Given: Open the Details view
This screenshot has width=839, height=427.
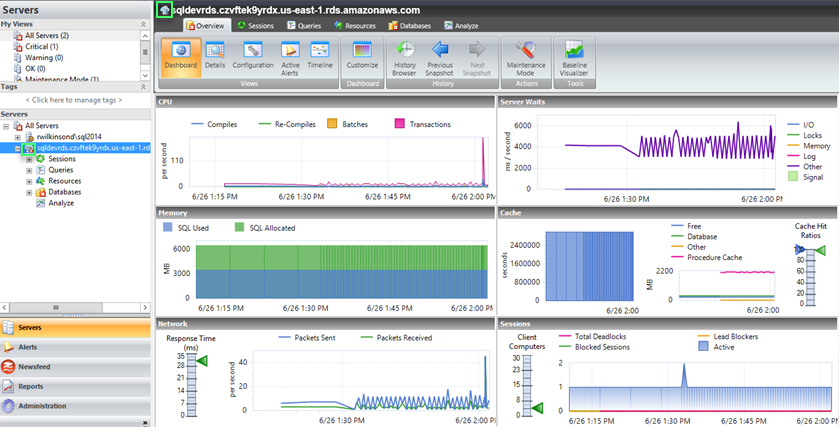Looking at the screenshot, I should pos(215,57).
